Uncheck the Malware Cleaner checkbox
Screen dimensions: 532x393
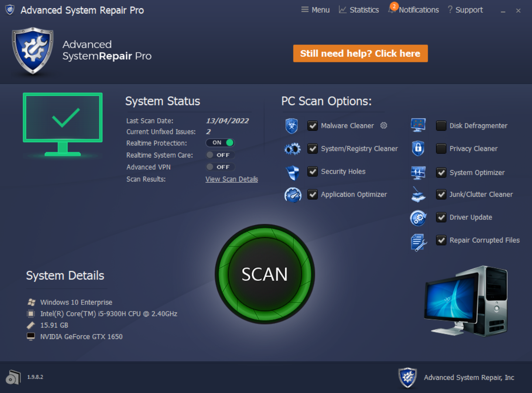click(312, 126)
